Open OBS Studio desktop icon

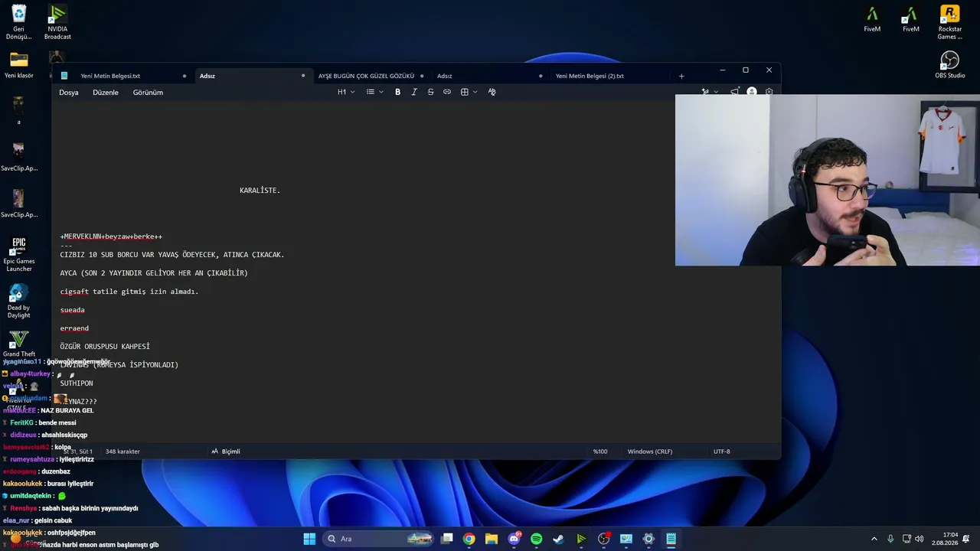[949, 64]
